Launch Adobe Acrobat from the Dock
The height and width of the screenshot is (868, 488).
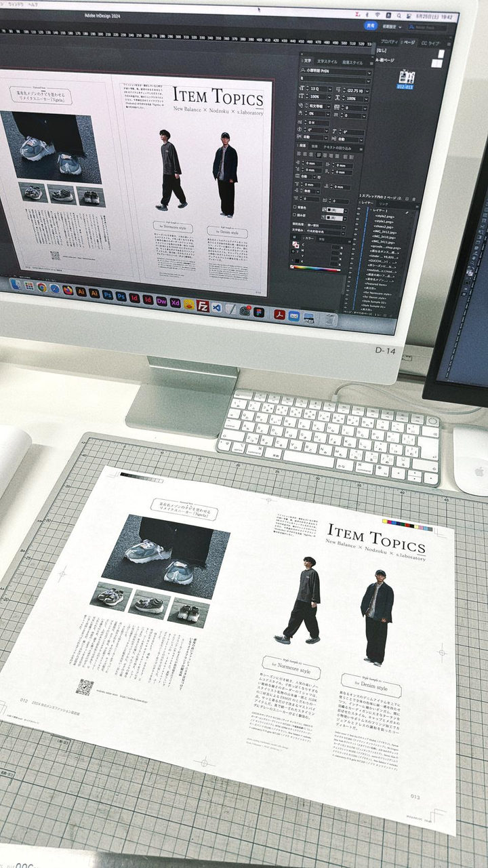pyautogui.click(x=279, y=314)
